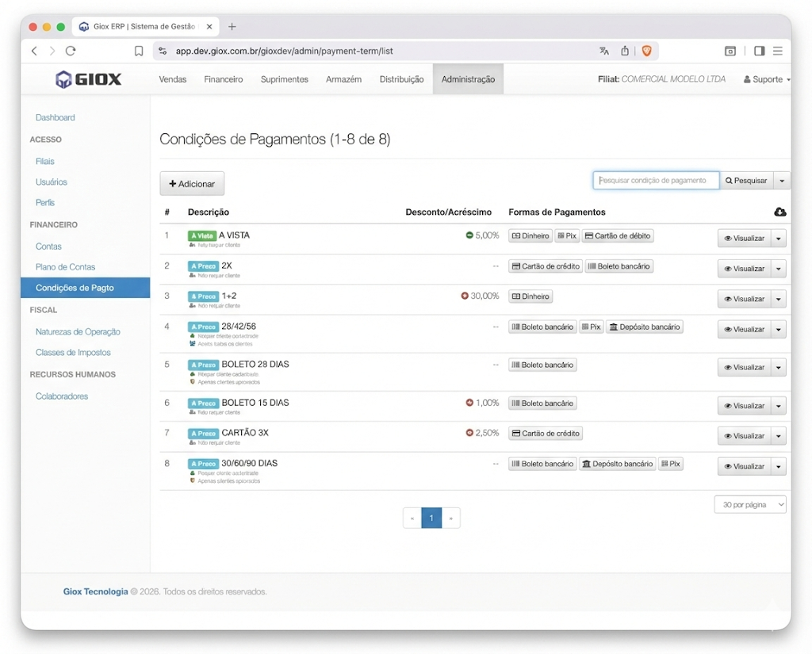Click the share icon in address bar
The width and height of the screenshot is (812, 654).
(x=625, y=51)
